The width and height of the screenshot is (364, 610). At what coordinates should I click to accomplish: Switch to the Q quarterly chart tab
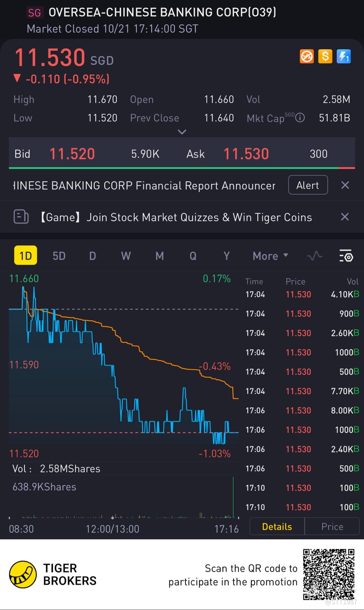(x=193, y=256)
